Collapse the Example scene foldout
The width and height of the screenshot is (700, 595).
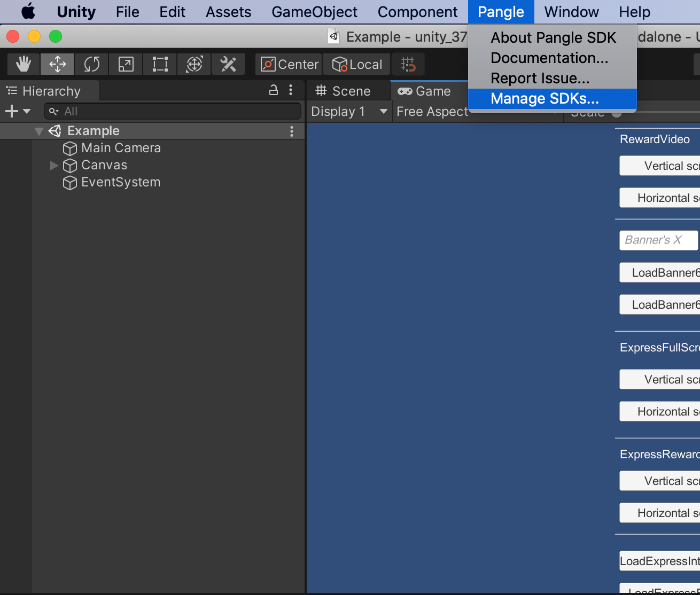pos(38,131)
